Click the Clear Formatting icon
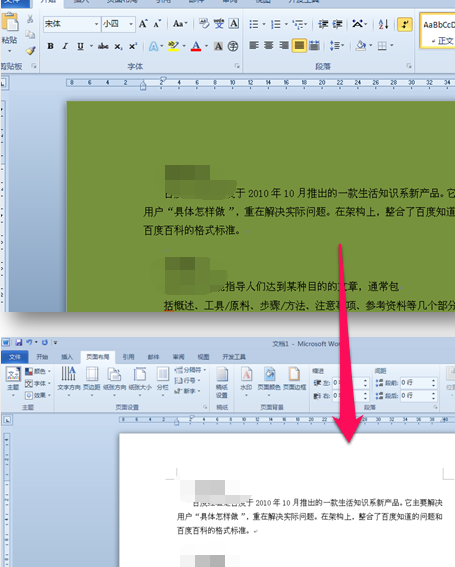 click(x=204, y=24)
